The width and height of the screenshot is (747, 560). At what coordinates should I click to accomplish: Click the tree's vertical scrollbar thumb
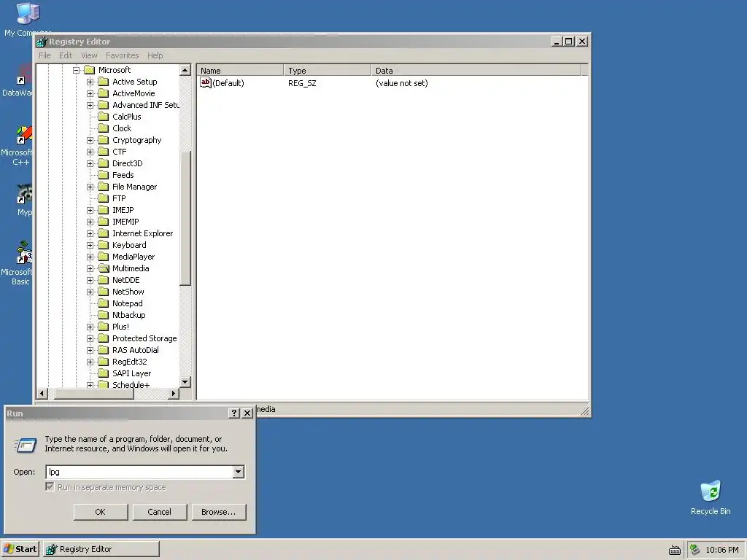point(185,218)
